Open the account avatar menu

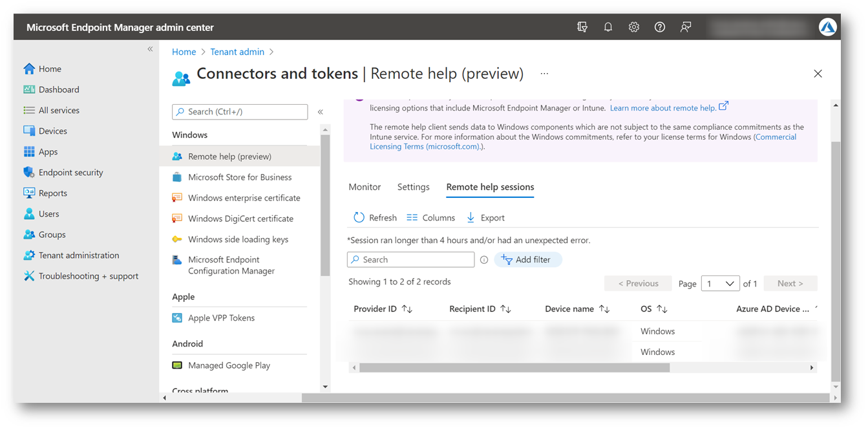pyautogui.click(x=828, y=27)
